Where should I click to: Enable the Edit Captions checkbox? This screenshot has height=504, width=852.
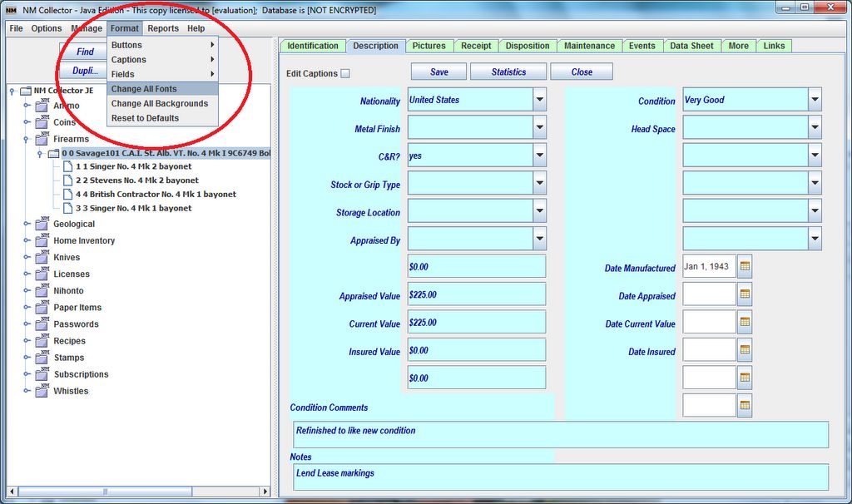click(x=345, y=73)
